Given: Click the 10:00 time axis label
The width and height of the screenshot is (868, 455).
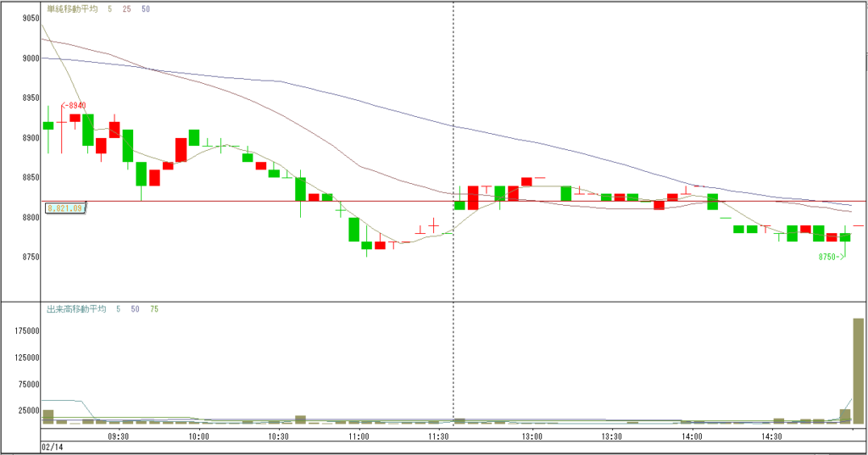Looking at the screenshot, I should click(198, 436).
